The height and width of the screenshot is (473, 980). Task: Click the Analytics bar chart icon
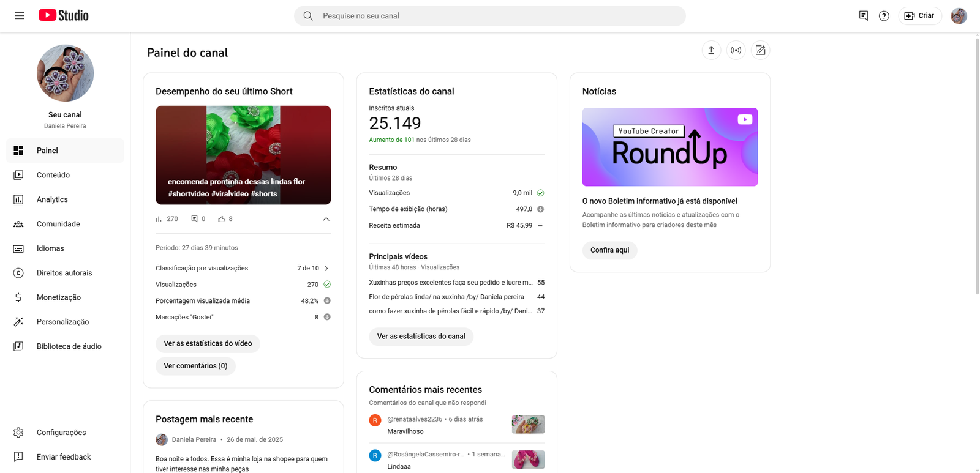18,199
